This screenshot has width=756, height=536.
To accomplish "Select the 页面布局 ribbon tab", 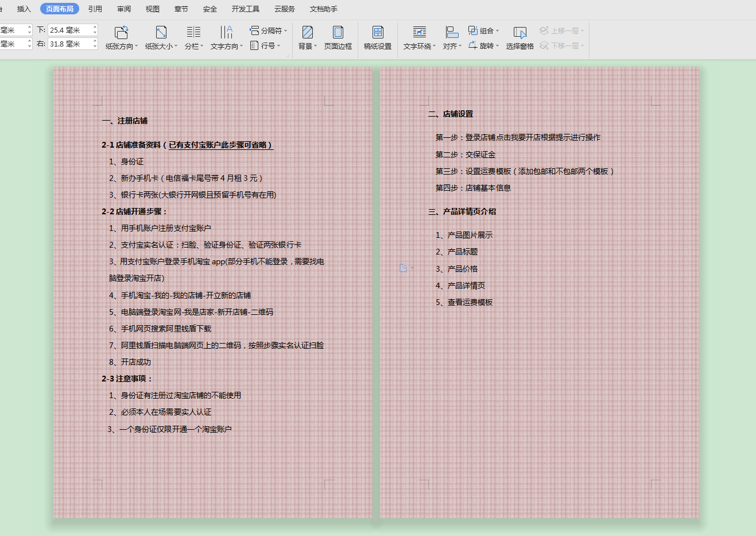I will (60, 9).
